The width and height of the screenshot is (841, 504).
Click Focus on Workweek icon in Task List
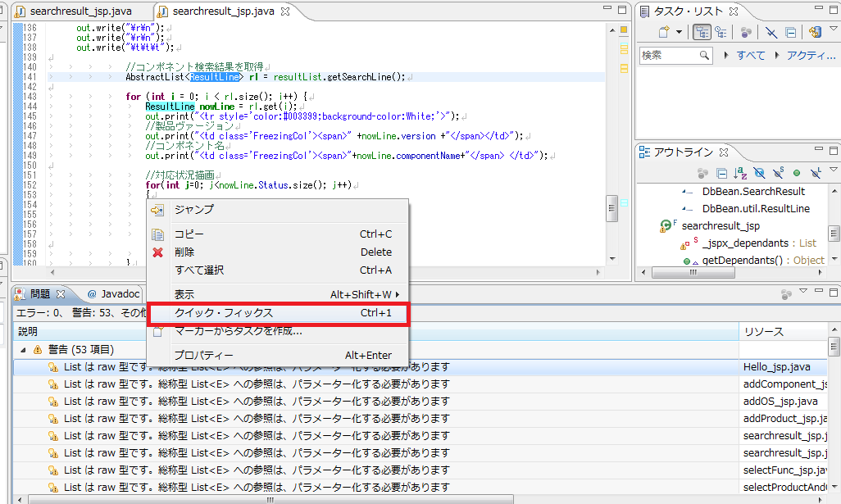[746, 32]
